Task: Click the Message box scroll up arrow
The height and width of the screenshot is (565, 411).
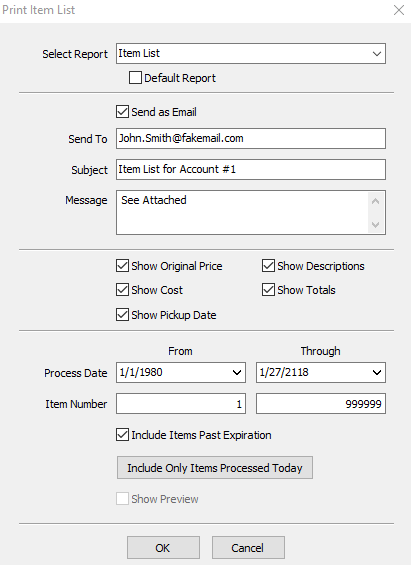Action: click(x=376, y=201)
